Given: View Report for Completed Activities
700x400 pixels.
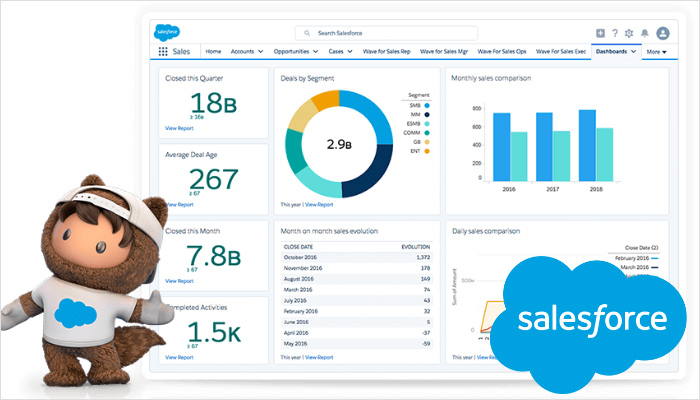Looking at the screenshot, I should pyautogui.click(x=179, y=357).
